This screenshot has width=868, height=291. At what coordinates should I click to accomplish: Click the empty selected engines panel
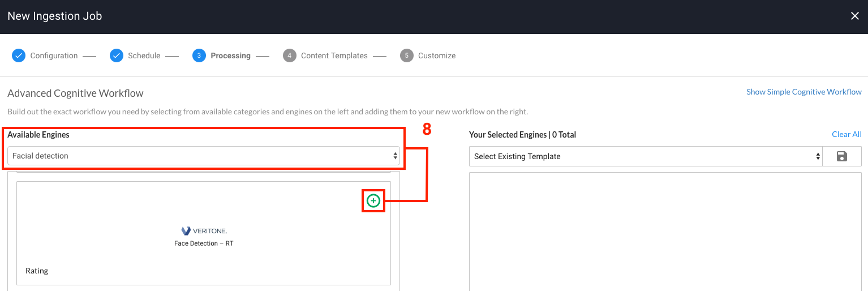click(x=665, y=232)
